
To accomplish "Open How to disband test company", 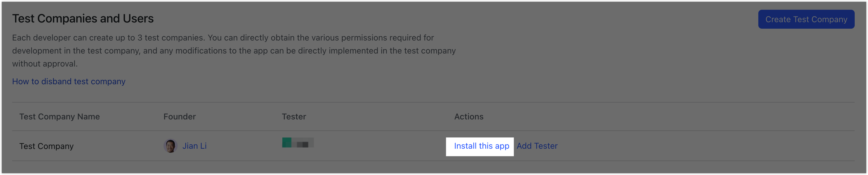I will pos(69,82).
